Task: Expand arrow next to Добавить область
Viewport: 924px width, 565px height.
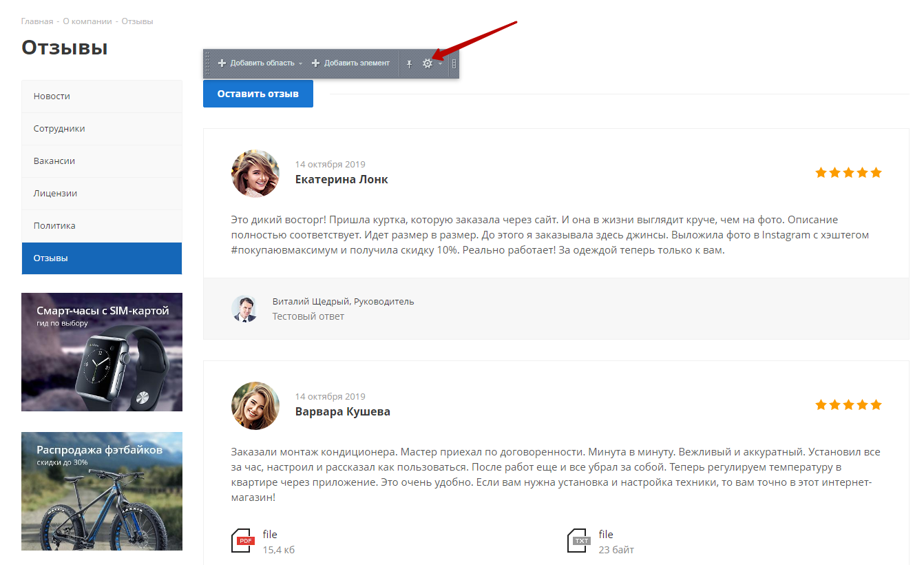Action: click(x=300, y=64)
